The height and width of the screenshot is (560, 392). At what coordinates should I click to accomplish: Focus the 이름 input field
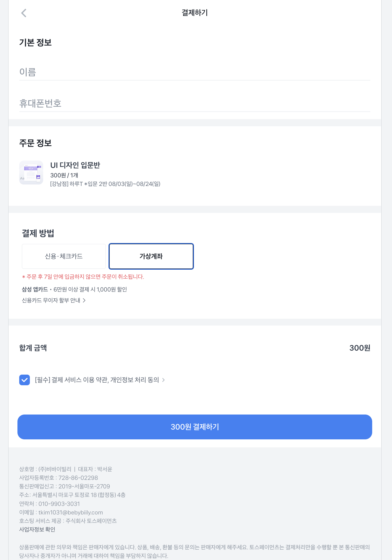195,72
